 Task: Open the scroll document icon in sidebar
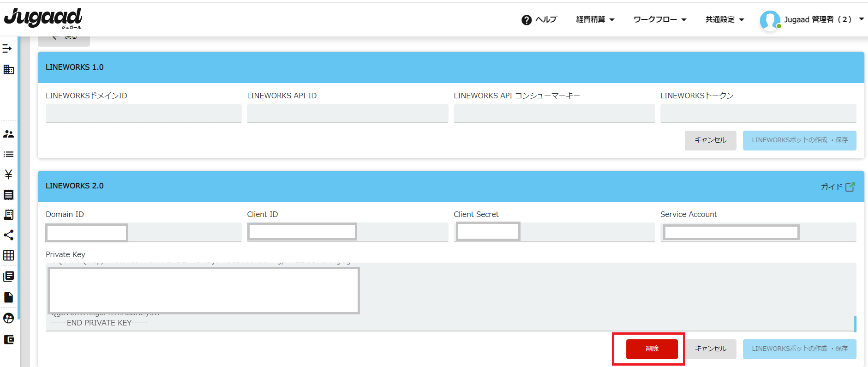(x=8, y=215)
